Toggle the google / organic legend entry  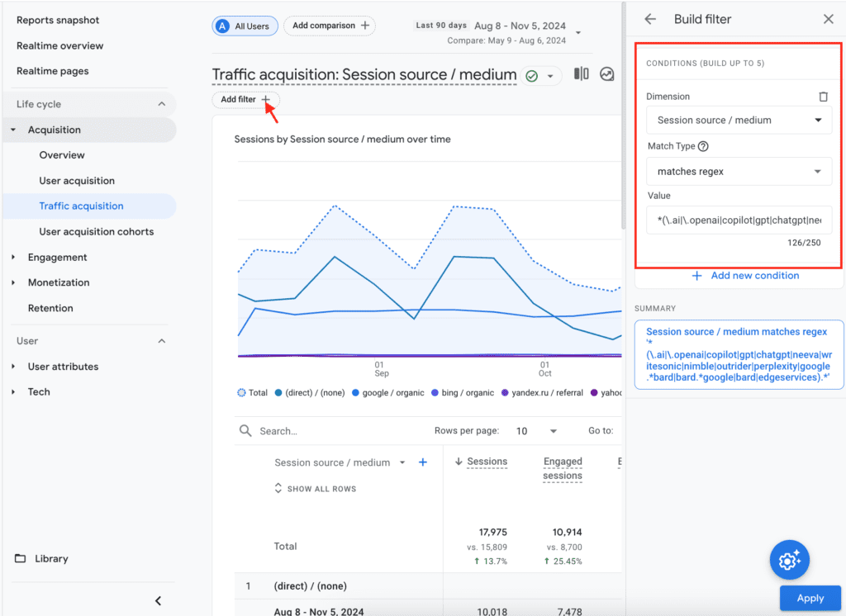pos(388,393)
